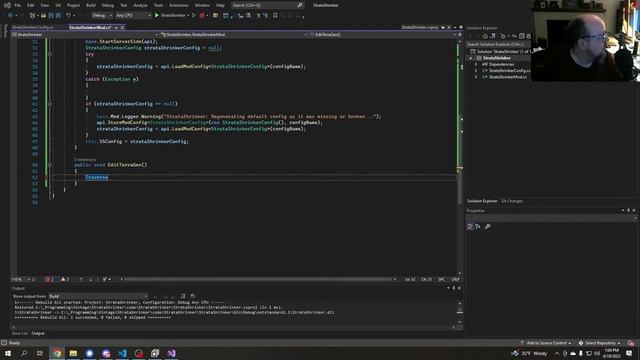This screenshot has height=360, width=640.
Task: Open the Help menu
Action: tap(220, 5)
